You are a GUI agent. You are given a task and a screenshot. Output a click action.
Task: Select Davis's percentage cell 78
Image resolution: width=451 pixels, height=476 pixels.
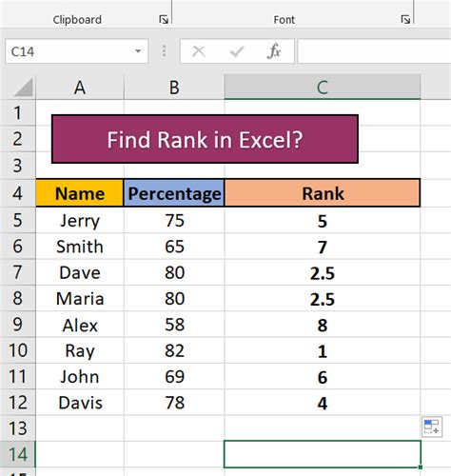pyautogui.click(x=174, y=403)
